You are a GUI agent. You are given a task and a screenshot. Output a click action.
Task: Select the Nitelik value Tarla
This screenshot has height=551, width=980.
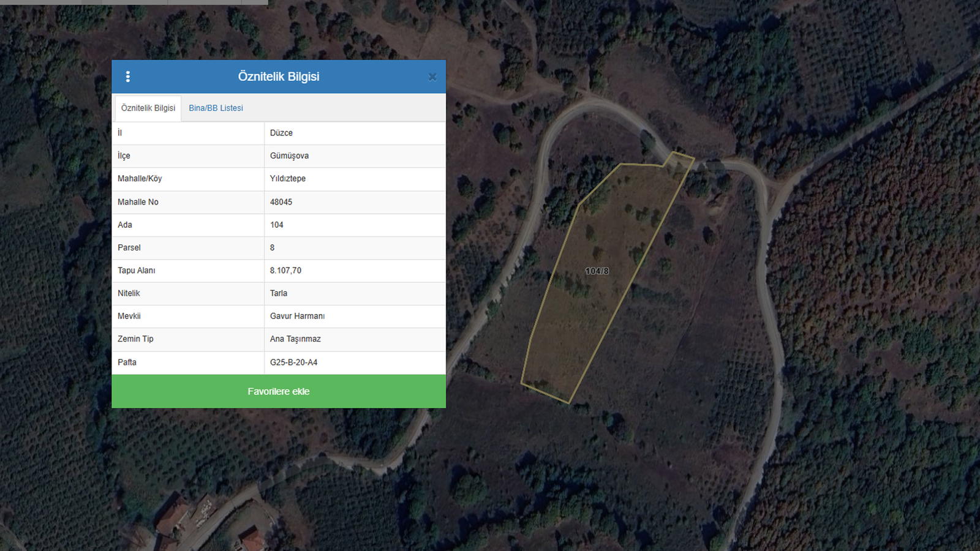pyautogui.click(x=279, y=293)
